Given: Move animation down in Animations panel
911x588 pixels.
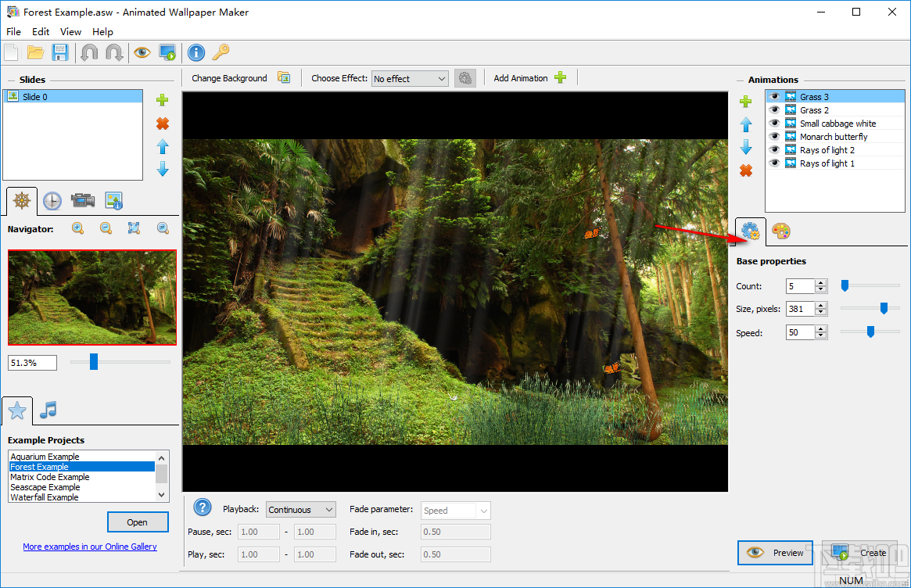Looking at the screenshot, I should click(745, 147).
